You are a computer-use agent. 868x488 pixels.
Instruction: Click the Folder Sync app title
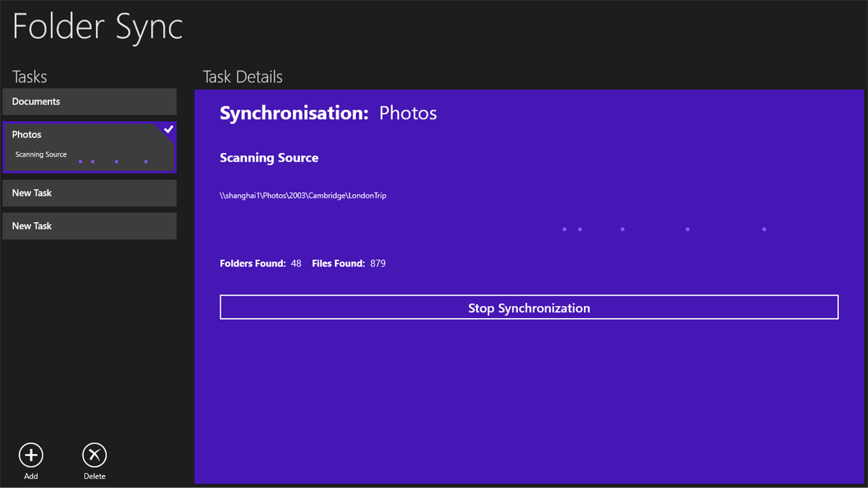(x=97, y=26)
